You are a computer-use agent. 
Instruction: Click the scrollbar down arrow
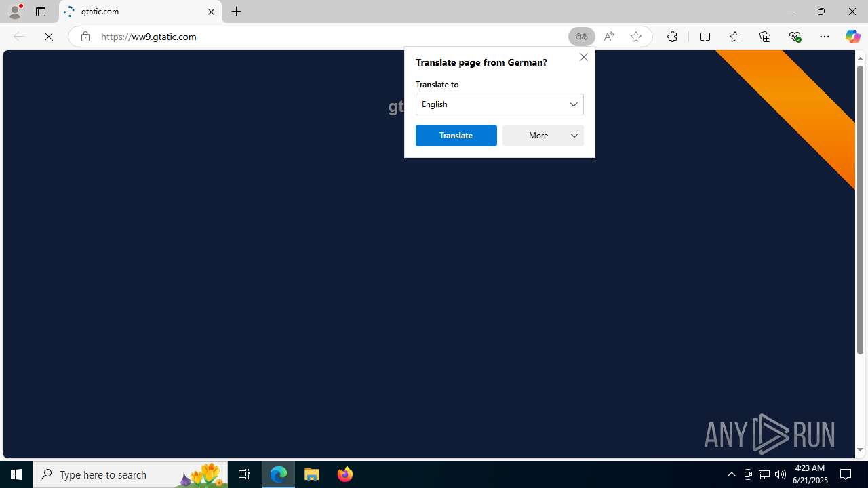click(861, 449)
